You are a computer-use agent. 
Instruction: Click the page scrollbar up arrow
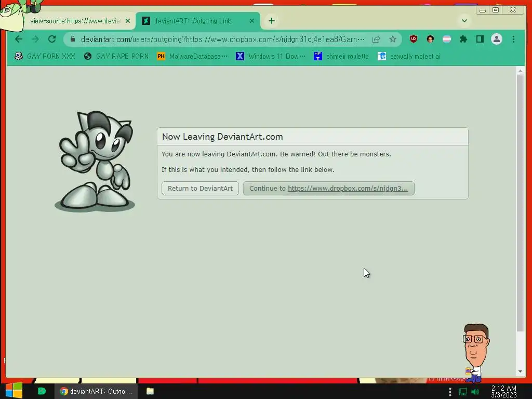point(520,71)
